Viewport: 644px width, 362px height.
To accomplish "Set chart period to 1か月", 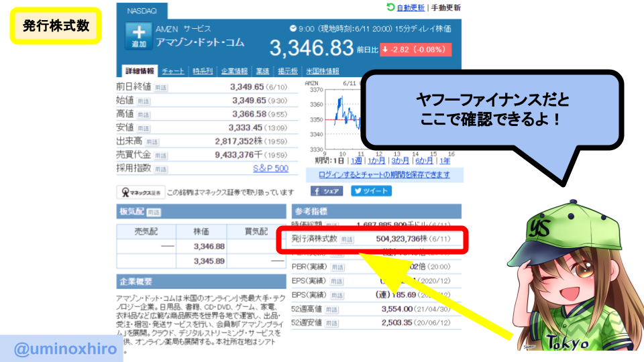I will click(376, 160).
